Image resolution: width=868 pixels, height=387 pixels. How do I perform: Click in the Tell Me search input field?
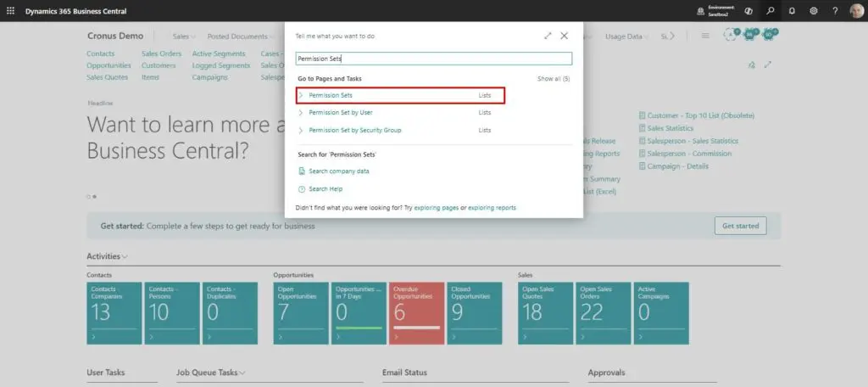433,59
